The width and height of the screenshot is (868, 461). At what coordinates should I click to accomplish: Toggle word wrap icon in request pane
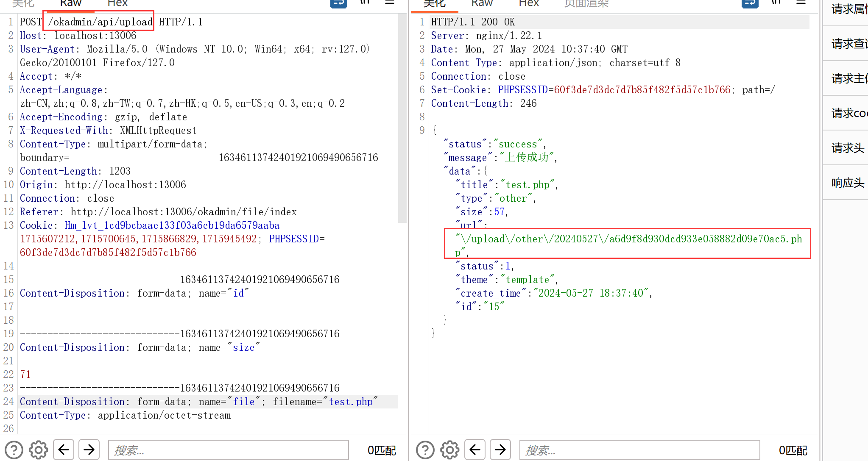[x=338, y=3]
